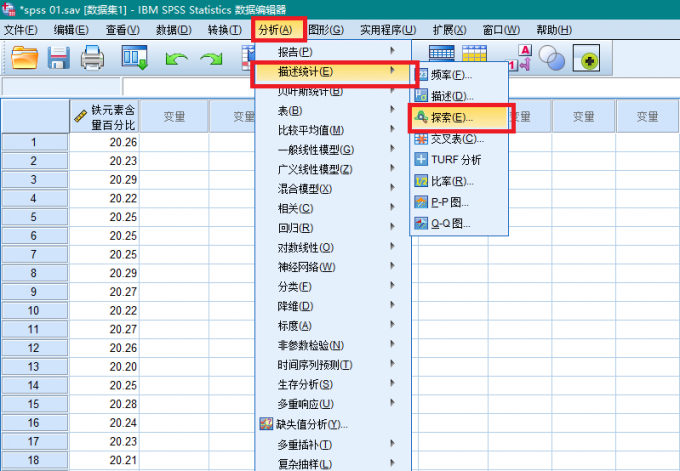The height and width of the screenshot is (471, 680).
Task: Expand the 混合模型(X) submenu
Action: pos(333,189)
